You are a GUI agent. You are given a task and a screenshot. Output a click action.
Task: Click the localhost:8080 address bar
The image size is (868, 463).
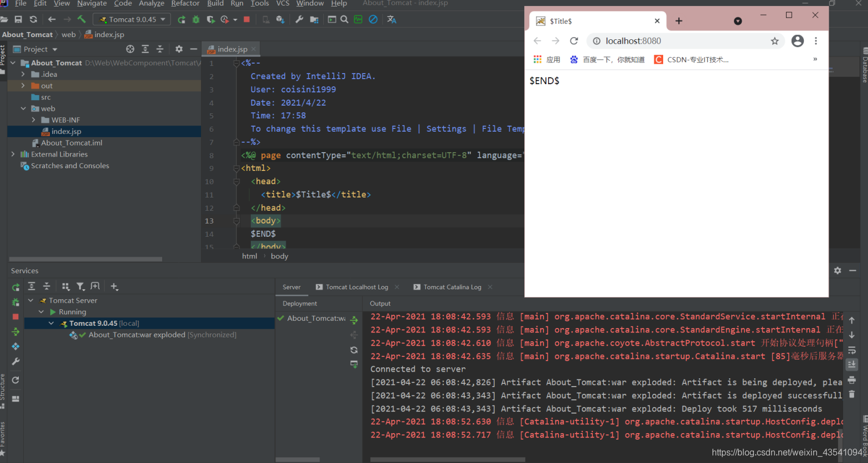tap(685, 41)
